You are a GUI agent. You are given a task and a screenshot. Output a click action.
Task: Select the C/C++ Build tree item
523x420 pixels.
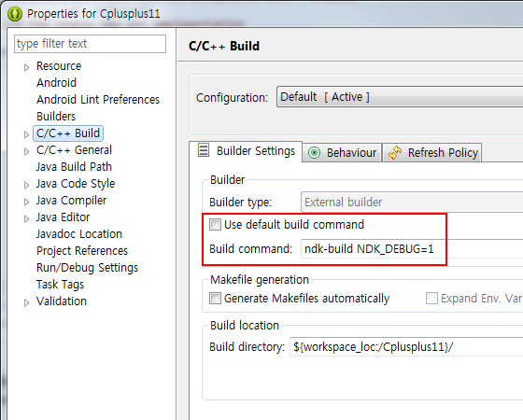point(68,133)
